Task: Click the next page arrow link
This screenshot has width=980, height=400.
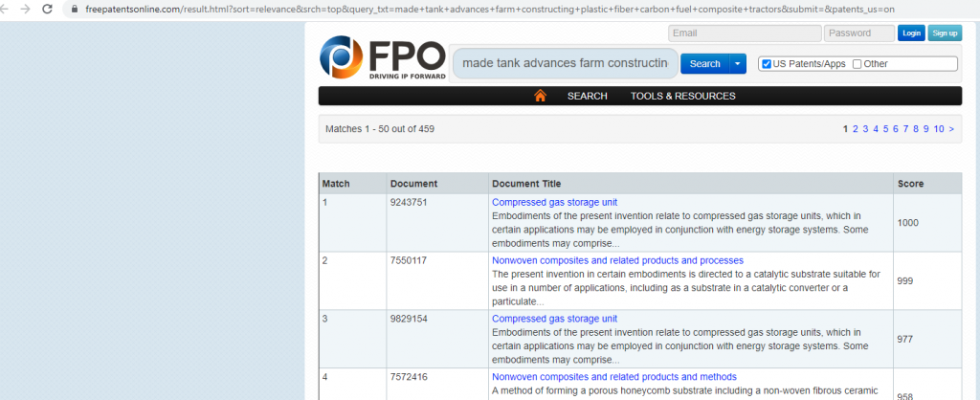Action: click(951, 129)
